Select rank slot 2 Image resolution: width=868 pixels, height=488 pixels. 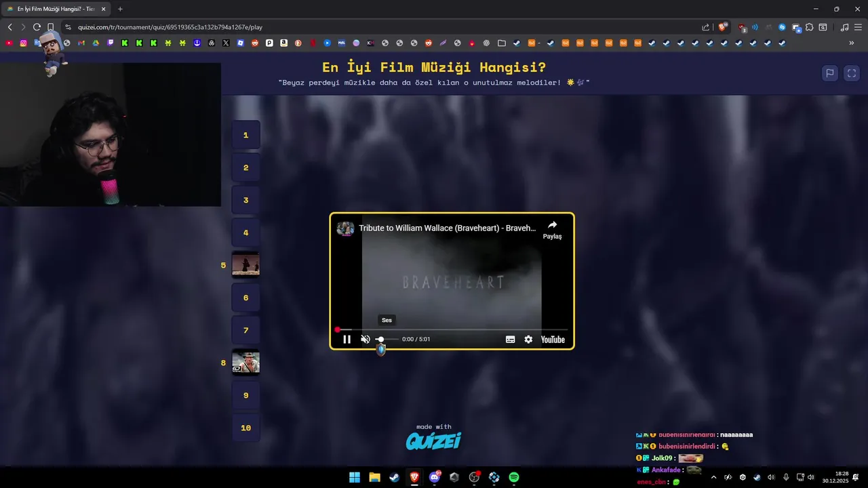[x=245, y=167]
